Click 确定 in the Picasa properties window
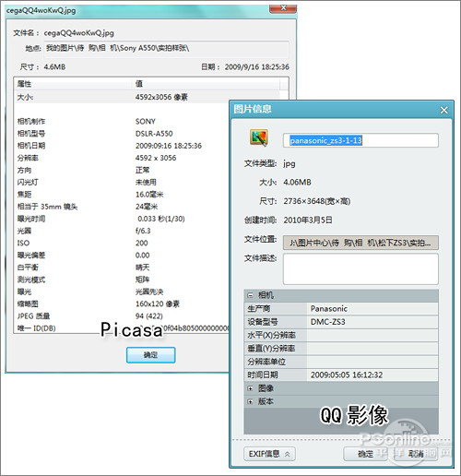The height and width of the screenshot is (476, 461). pos(150,355)
